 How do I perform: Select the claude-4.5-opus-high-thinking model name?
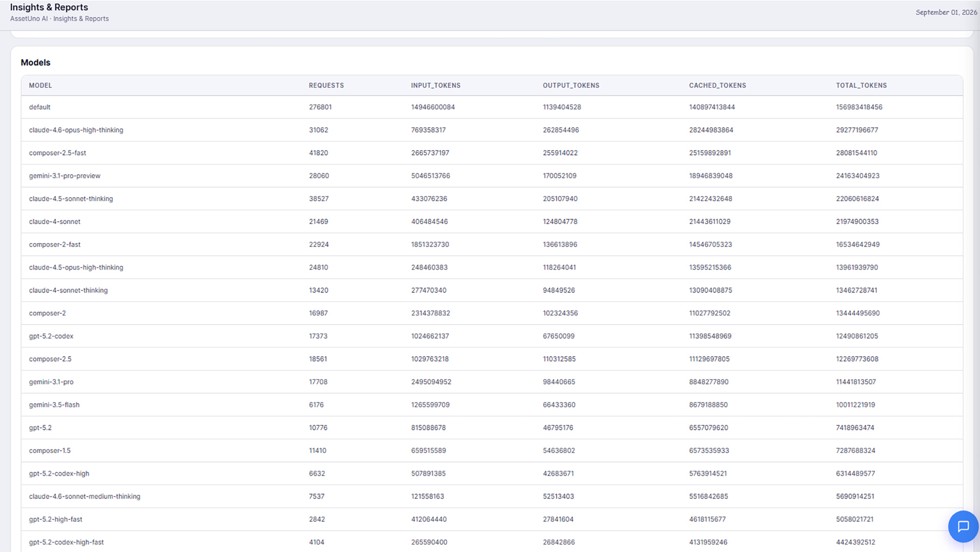tap(76, 268)
